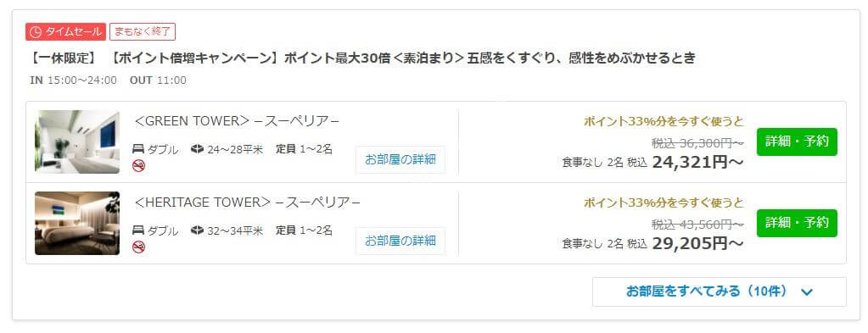
Task: Open お部屋の詳細 for HERITAGE TOWER
Action: pyautogui.click(x=400, y=241)
